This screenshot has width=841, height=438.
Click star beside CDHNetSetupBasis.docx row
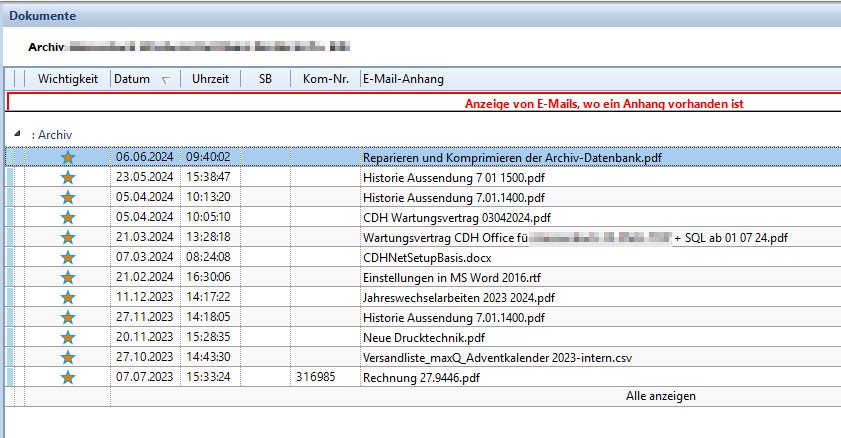pyautogui.click(x=68, y=258)
